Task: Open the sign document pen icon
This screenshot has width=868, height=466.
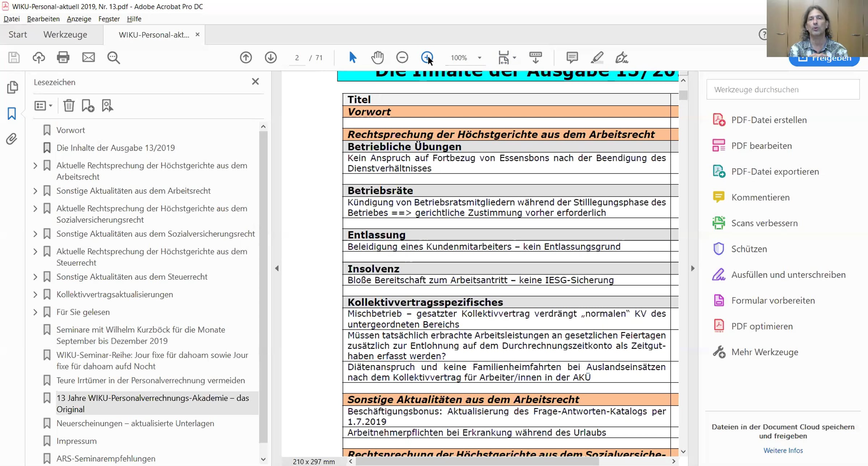Action: coord(622,58)
